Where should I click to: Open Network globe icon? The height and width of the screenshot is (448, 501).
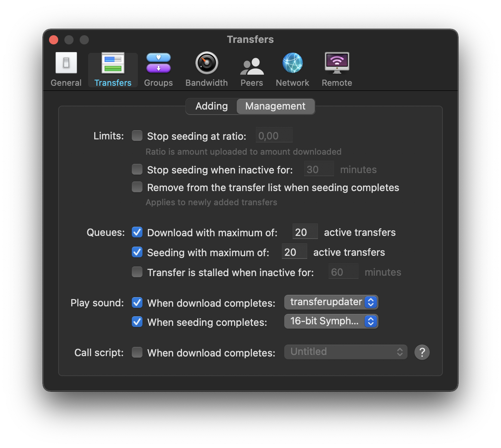[293, 63]
